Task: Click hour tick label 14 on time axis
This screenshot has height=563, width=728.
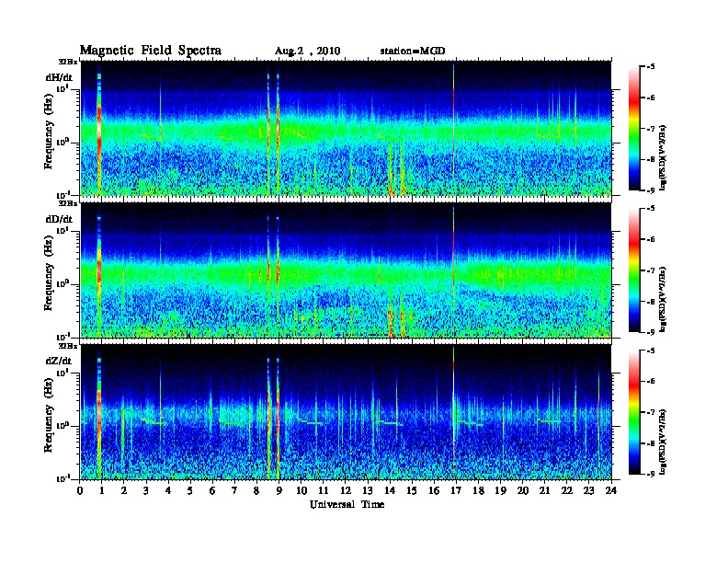Action: tap(390, 491)
